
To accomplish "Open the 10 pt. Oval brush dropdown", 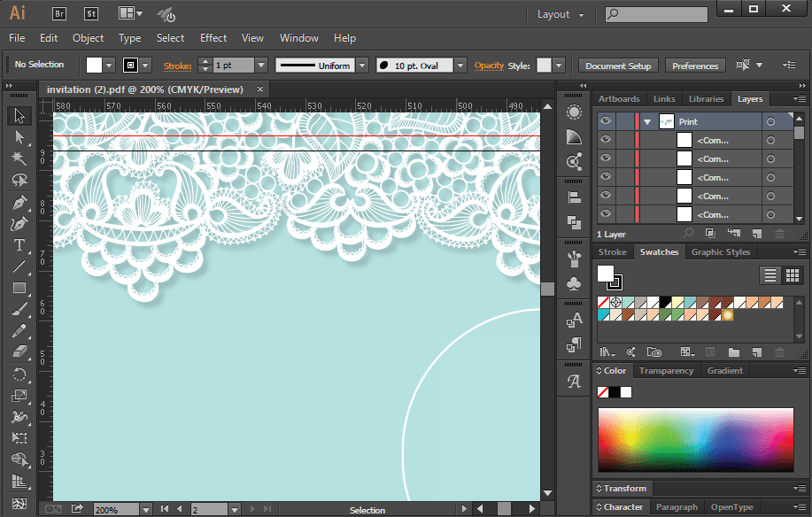I will tap(460, 66).
